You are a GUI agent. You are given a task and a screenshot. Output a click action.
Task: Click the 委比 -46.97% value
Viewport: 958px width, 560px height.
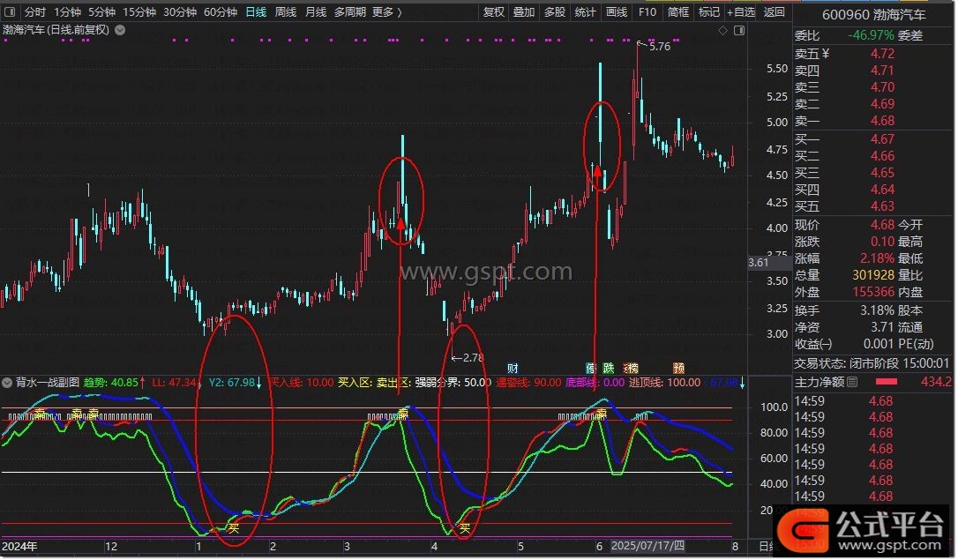tap(872, 35)
